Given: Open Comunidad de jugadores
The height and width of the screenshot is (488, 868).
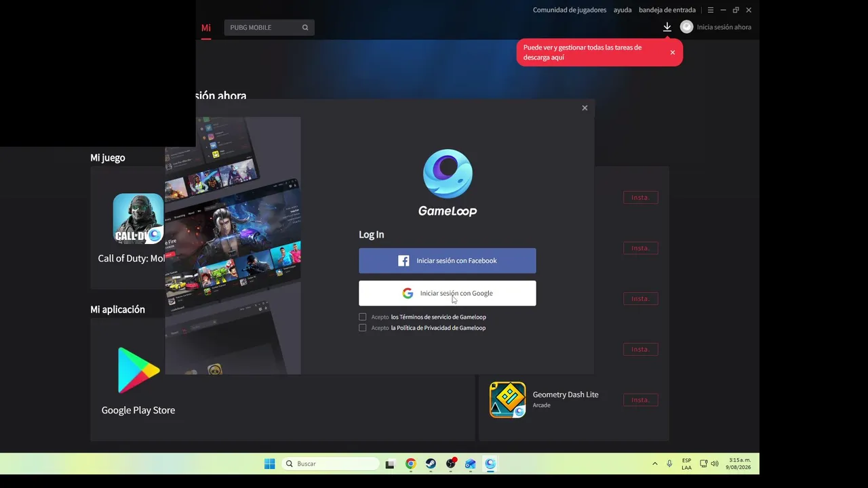Looking at the screenshot, I should [570, 10].
